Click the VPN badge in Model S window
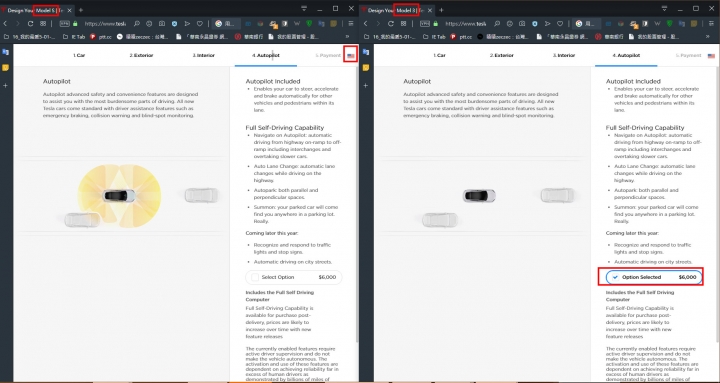Screen dimensions: 720x383 tap(65, 23)
